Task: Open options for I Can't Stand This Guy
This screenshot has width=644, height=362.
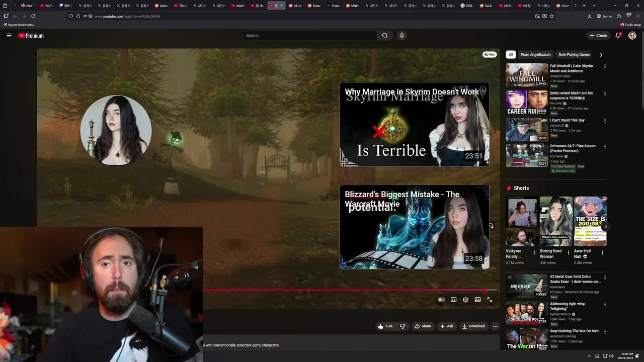Action: click(605, 121)
